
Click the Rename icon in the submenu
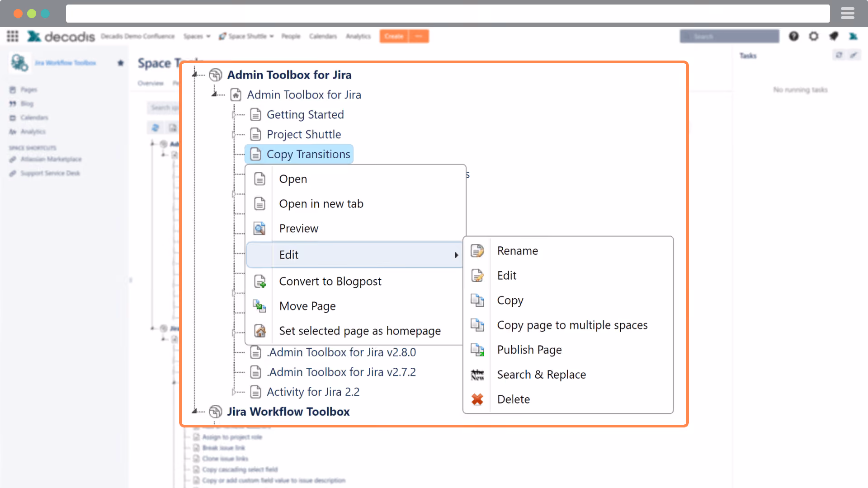pos(477,251)
